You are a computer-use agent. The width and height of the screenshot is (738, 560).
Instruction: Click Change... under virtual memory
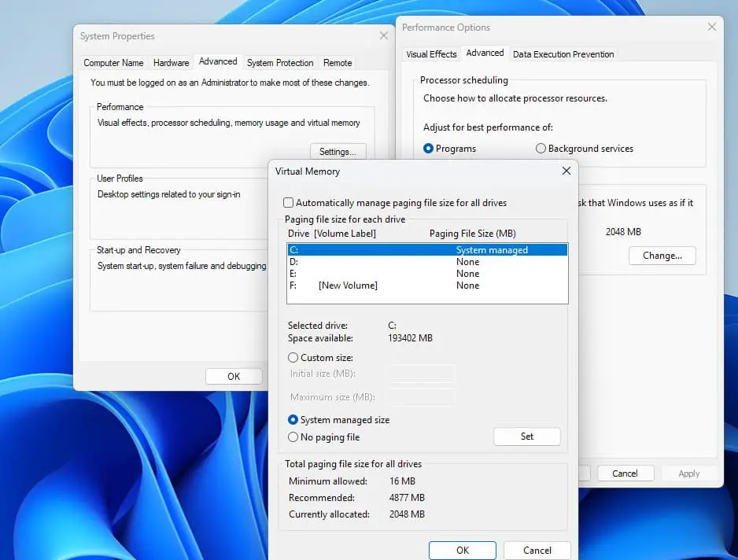click(x=662, y=256)
